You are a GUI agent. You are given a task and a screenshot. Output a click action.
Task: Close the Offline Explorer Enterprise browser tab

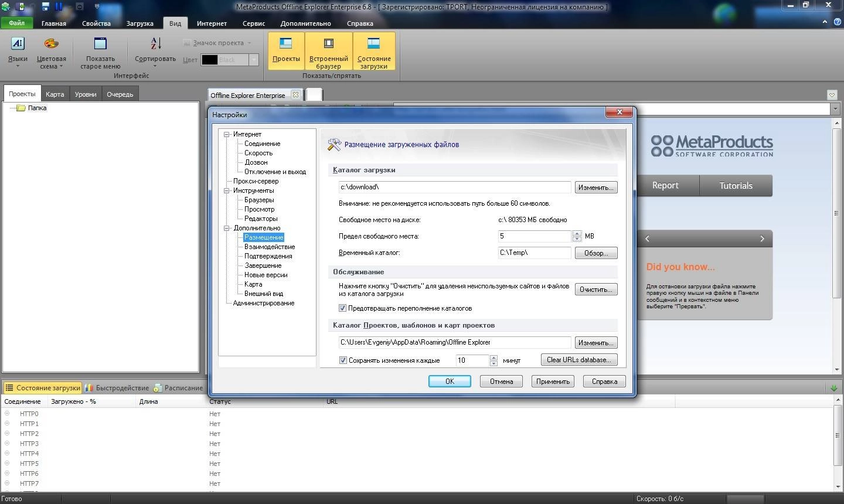point(295,94)
